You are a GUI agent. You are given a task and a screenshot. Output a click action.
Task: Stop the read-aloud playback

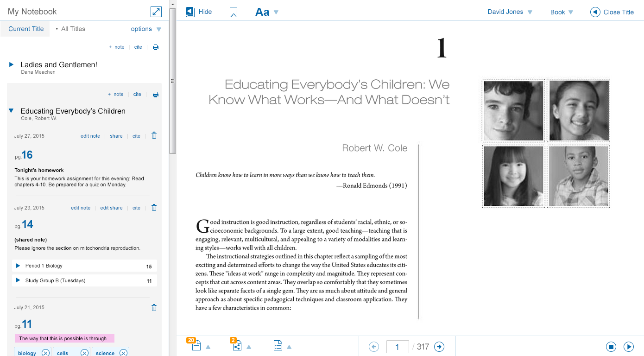tap(611, 346)
